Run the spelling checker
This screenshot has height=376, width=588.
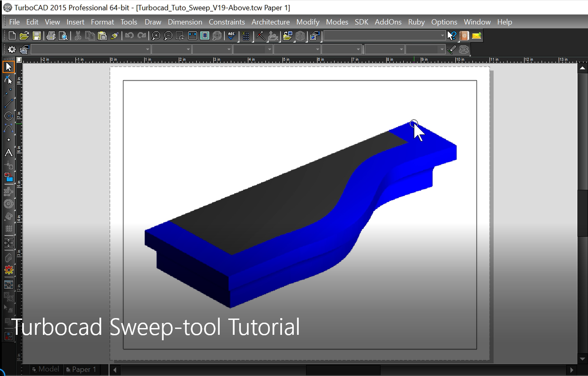tap(231, 35)
